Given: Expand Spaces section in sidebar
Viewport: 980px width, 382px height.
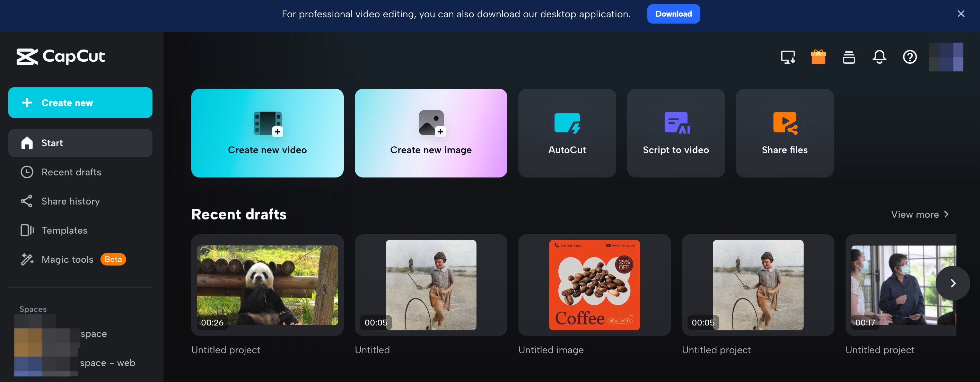Looking at the screenshot, I should 33,309.
